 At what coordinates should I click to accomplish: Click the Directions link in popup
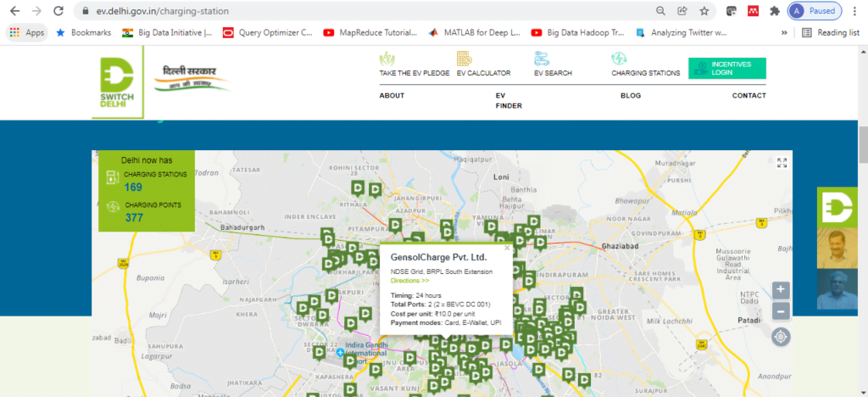coord(409,281)
